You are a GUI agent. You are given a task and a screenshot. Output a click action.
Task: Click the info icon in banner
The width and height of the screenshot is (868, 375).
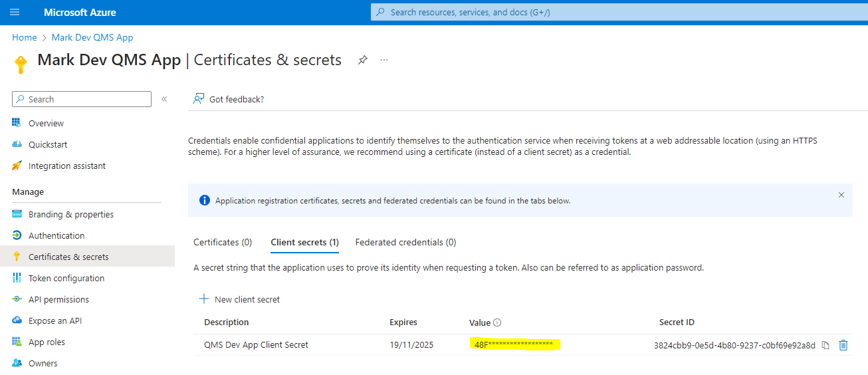coord(204,200)
